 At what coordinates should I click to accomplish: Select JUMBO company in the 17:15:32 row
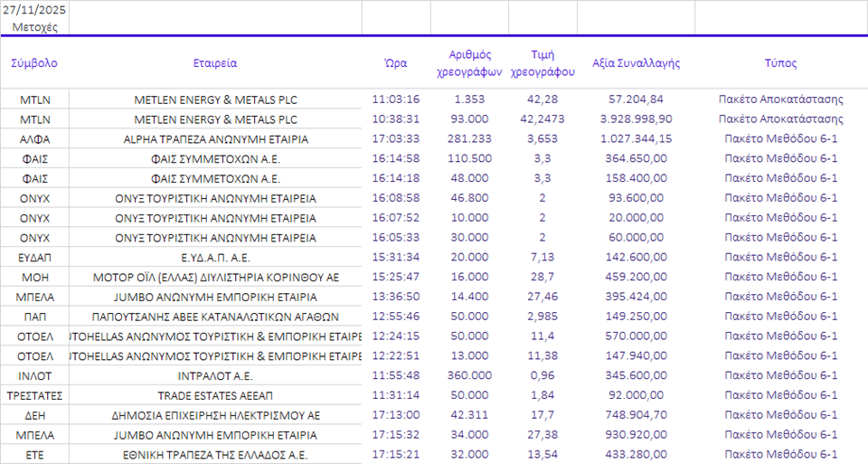(x=215, y=436)
